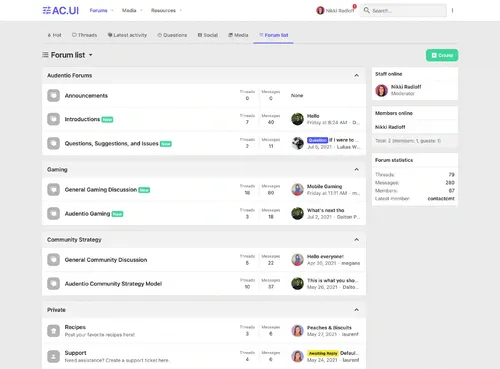
Task: Open Audentio Community Strategy Model forum
Action: pos(113,284)
